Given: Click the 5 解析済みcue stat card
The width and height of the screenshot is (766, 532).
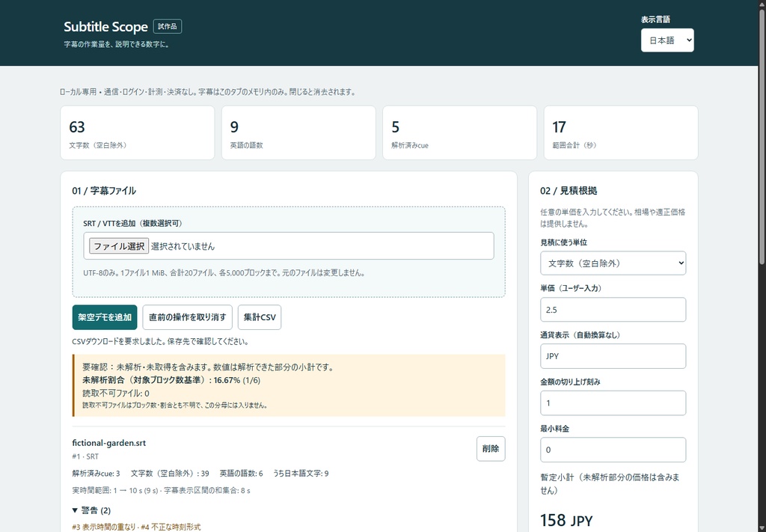Looking at the screenshot, I should point(460,133).
